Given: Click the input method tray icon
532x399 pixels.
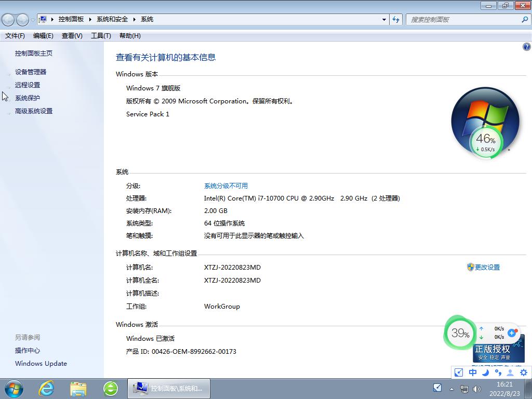Looking at the screenshot, I should click(x=437, y=388).
